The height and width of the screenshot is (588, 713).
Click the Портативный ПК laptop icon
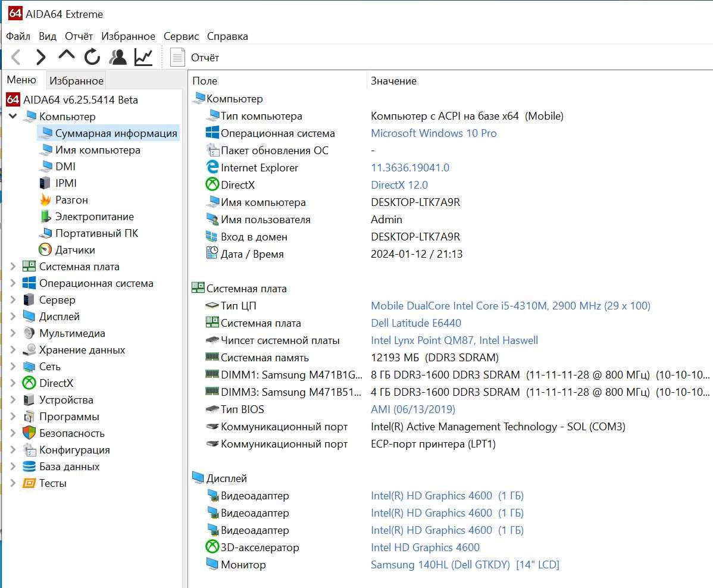(45, 233)
